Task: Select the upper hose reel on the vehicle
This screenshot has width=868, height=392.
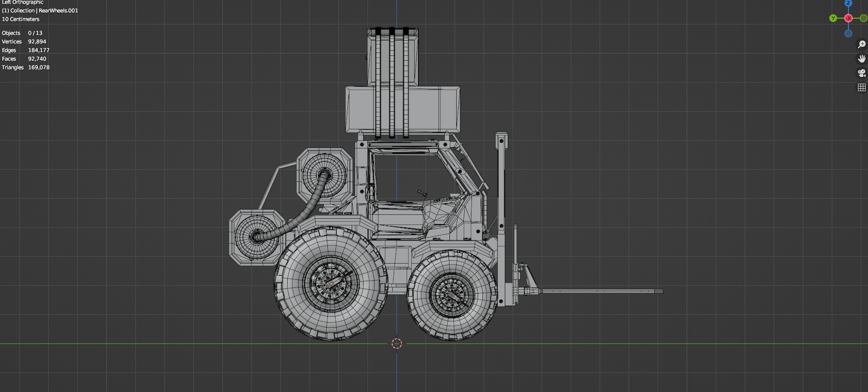Action: click(x=325, y=175)
